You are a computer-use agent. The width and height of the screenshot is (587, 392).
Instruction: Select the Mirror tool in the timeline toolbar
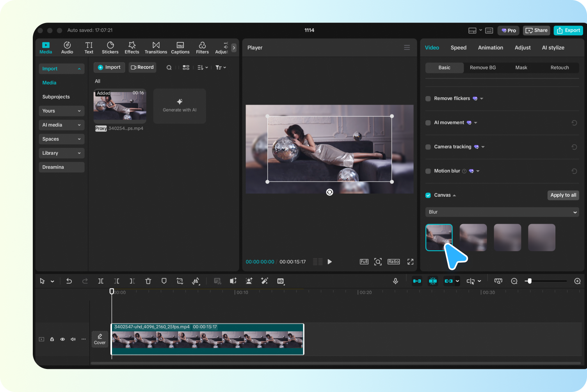pyautogui.click(x=196, y=281)
